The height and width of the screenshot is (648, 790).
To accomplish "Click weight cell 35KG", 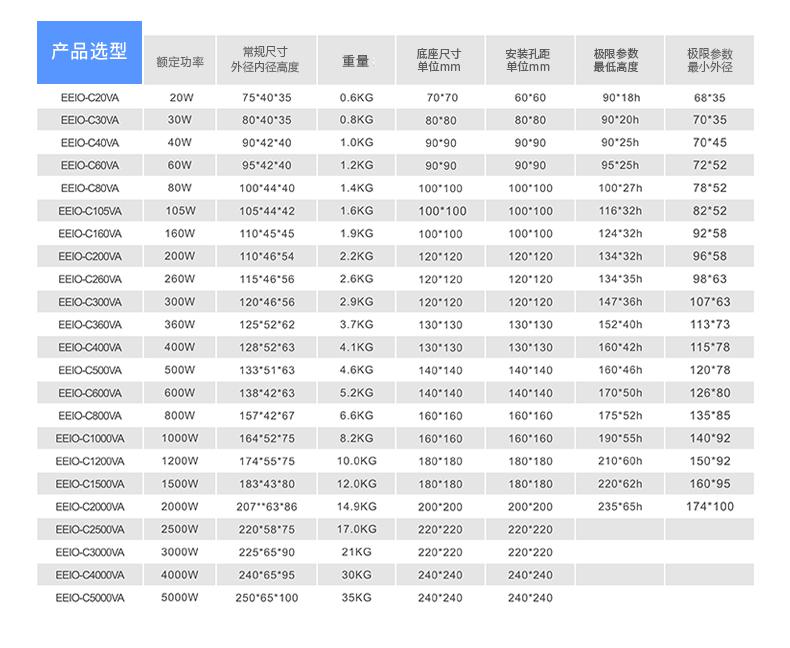I will [356, 598].
